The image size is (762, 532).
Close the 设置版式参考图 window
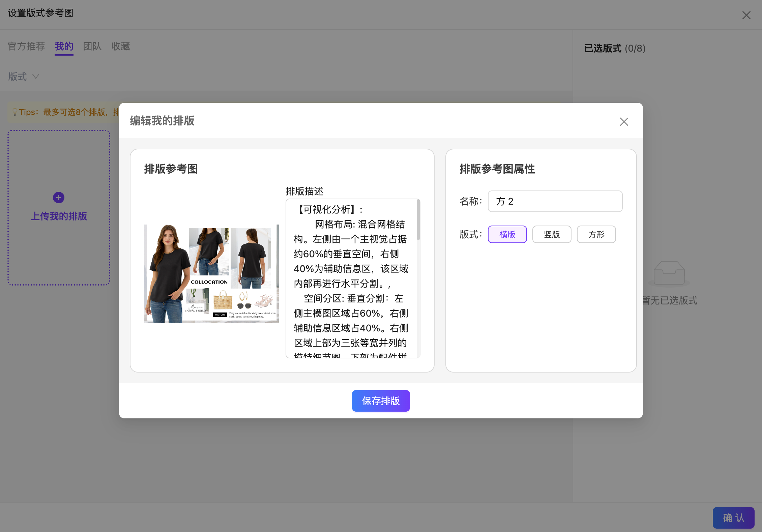(x=746, y=15)
